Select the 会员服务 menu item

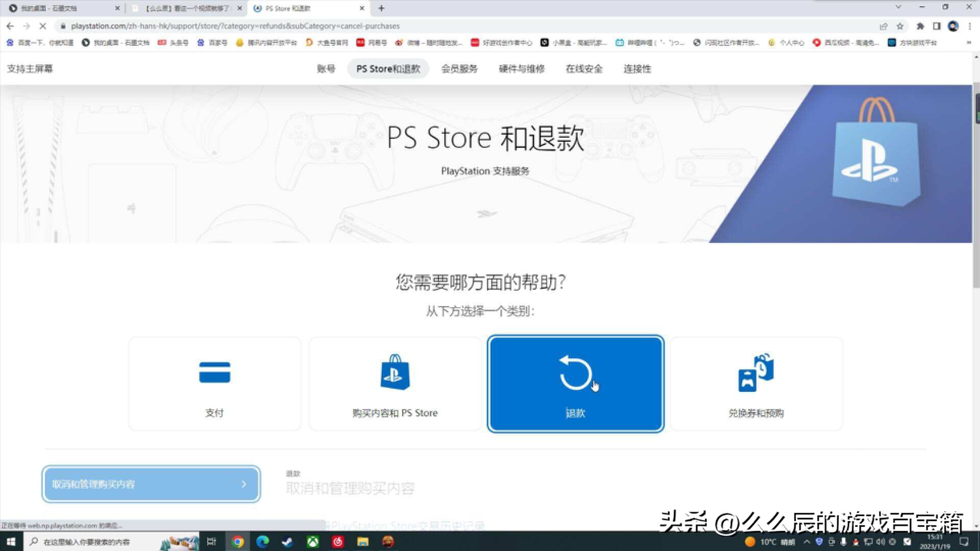459,69
